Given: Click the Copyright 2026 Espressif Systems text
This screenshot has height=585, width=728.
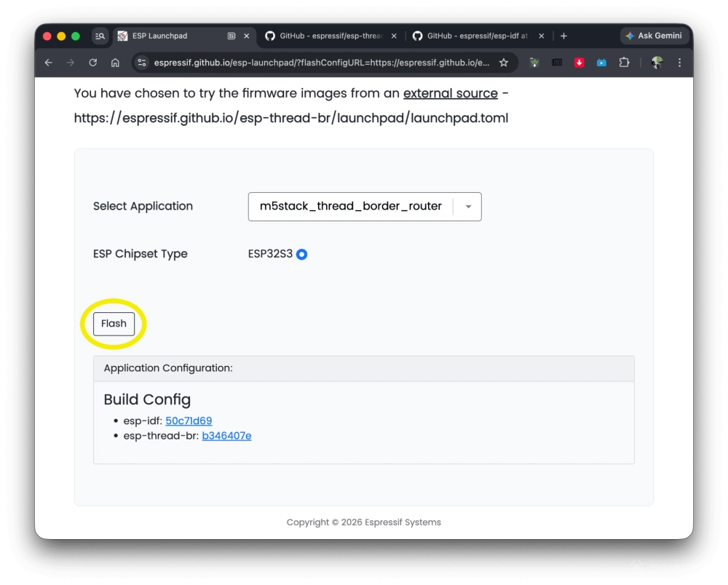Looking at the screenshot, I should (x=363, y=522).
